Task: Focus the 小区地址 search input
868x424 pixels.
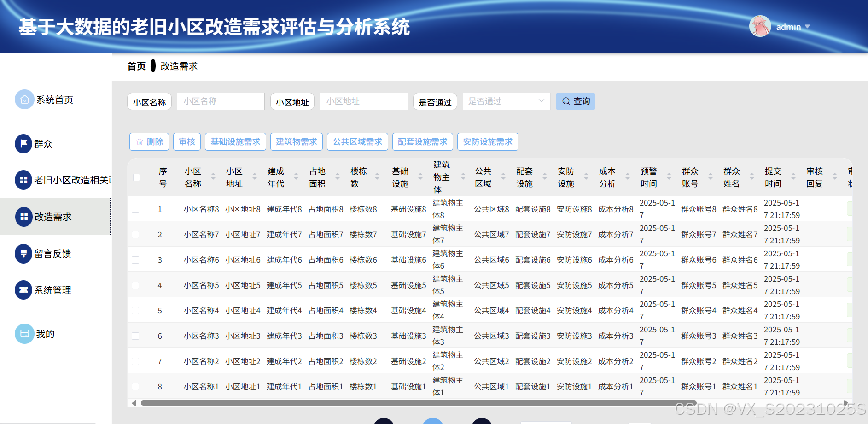Action: 364,101
